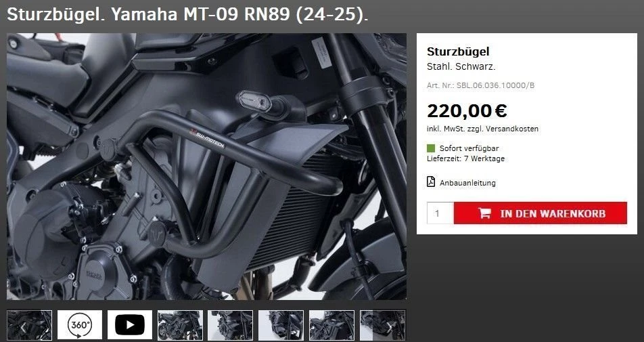644x342 pixels.
Task: Click the PDF icon beside Anbauanleitung
Action: coord(431,181)
